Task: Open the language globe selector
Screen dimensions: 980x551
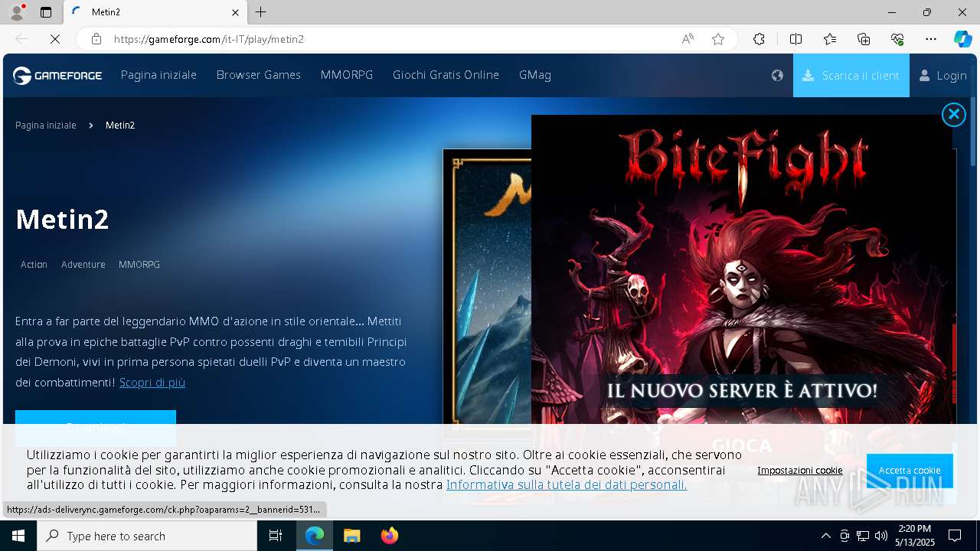Action: click(x=777, y=75)
